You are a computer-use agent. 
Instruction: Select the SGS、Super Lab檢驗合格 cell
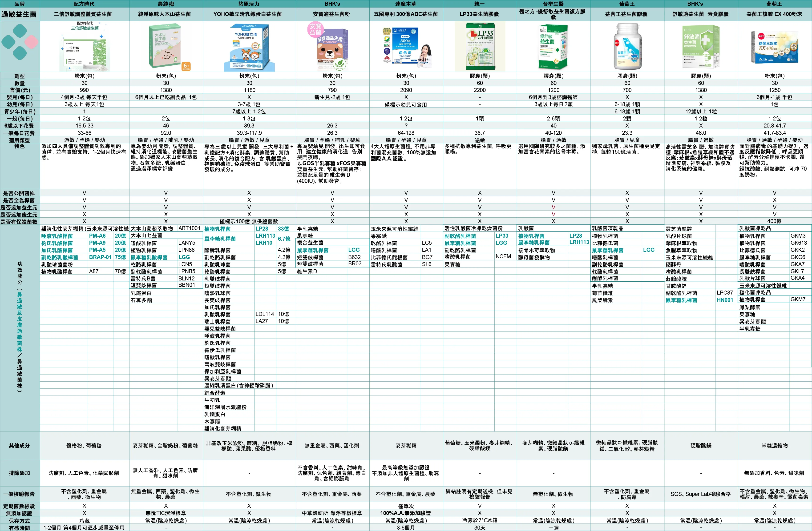[701, 494]
